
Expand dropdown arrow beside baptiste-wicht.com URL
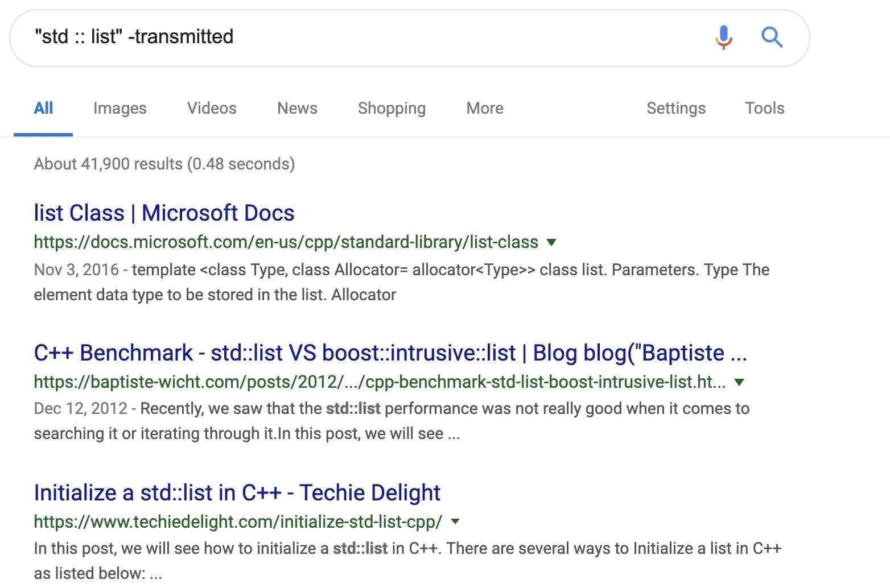click(739, 382)
